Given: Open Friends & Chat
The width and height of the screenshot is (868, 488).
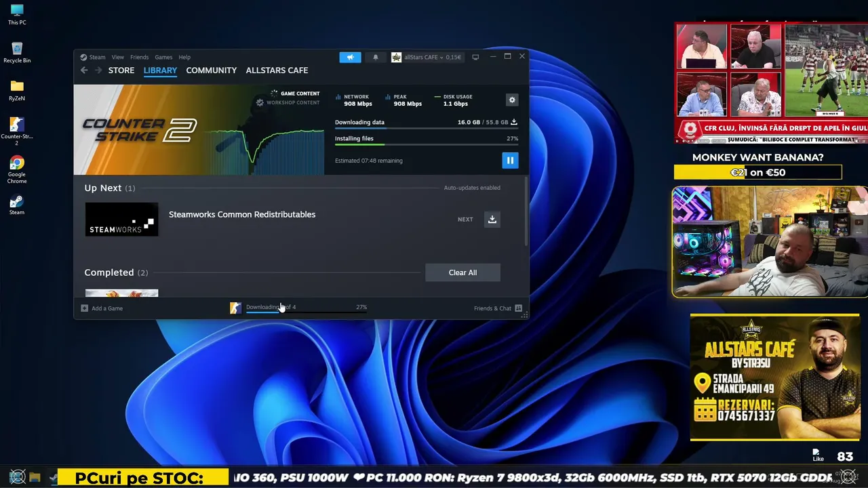Looking at the screenshot, I should (x=498, y=308).
